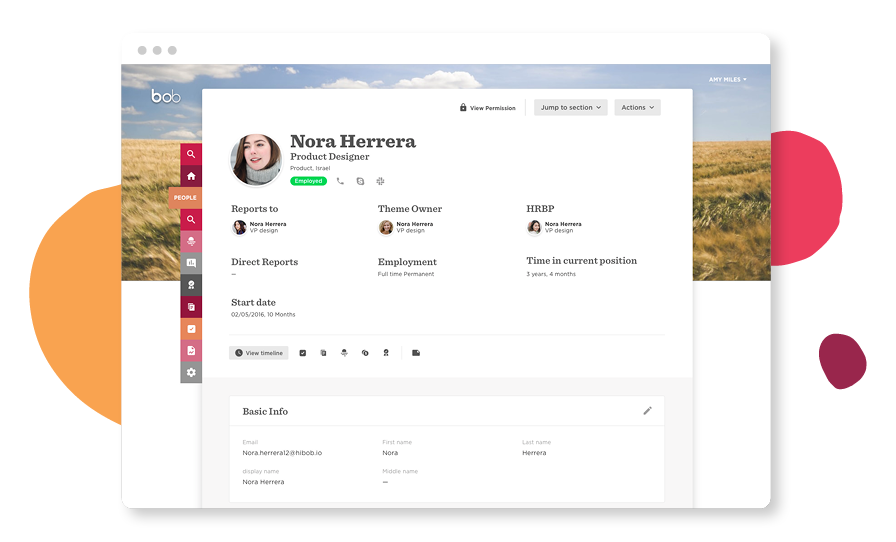
Task: Open the HRBP Nora Herrera profile link
Action: tap(563, 224)
